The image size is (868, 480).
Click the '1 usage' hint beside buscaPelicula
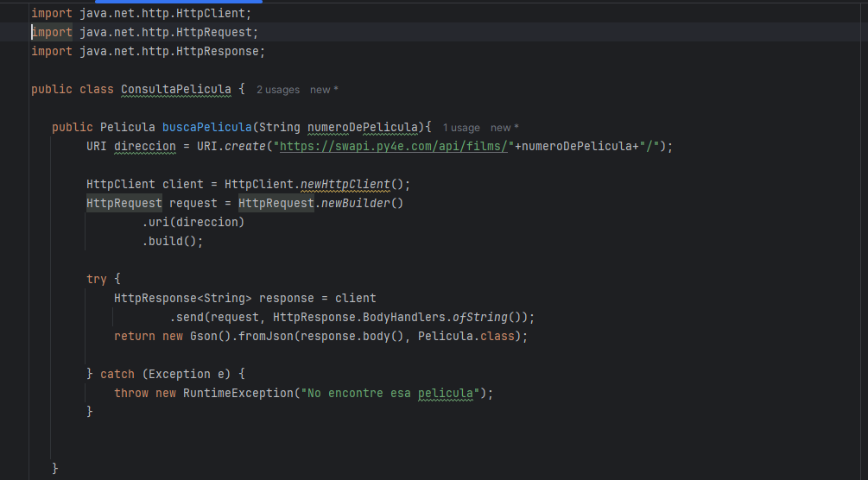[x=461, y=128]
